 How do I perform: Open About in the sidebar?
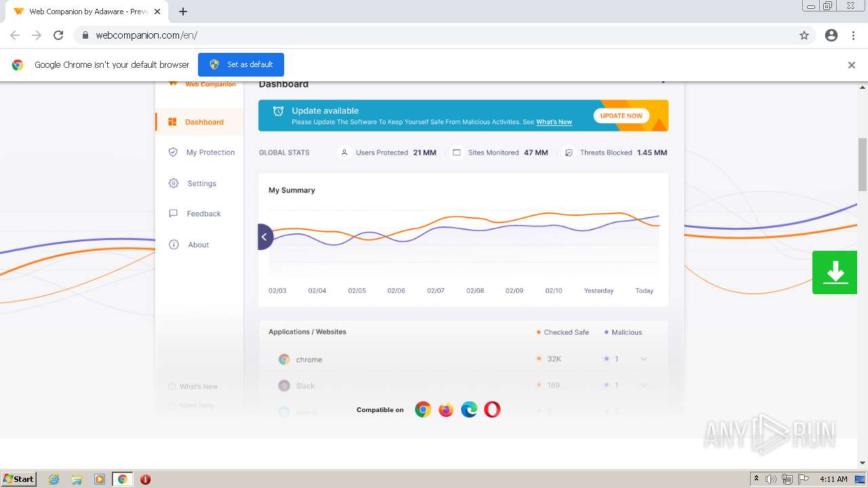point(199,245)
